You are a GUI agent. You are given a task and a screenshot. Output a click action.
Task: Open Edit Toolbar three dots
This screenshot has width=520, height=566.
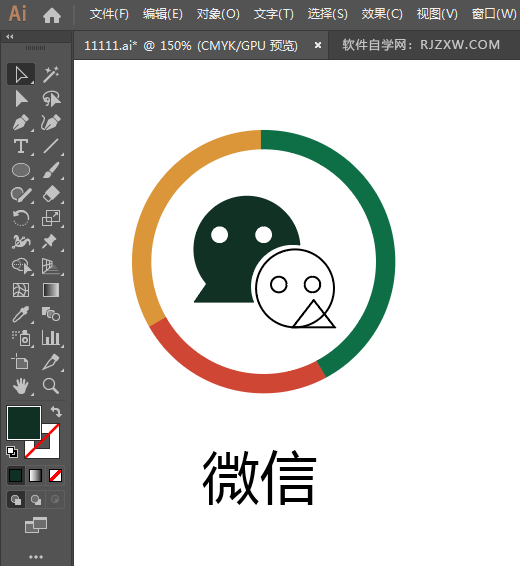tap(36, 557)
